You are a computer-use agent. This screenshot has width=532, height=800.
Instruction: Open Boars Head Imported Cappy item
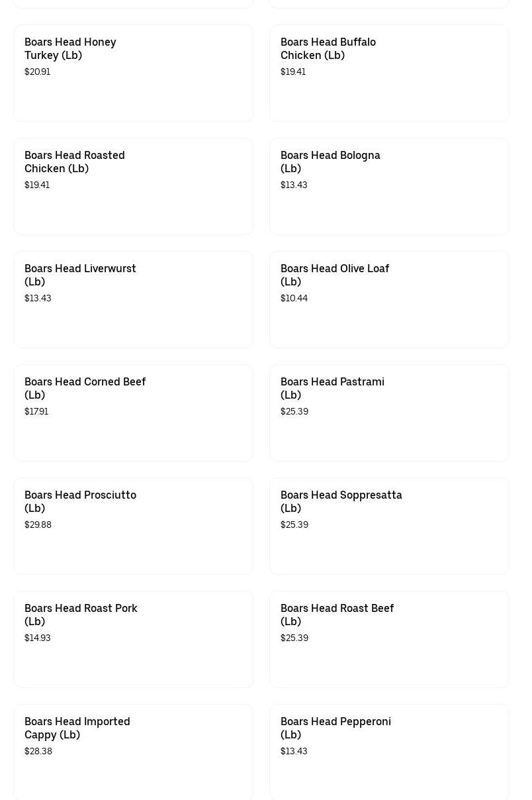coord(133,752)
